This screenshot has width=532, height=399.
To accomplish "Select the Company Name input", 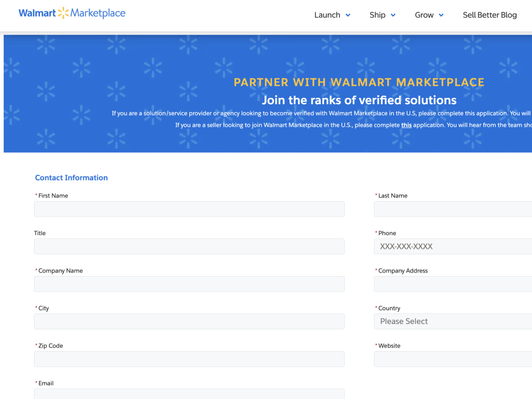I will (189, 284).
